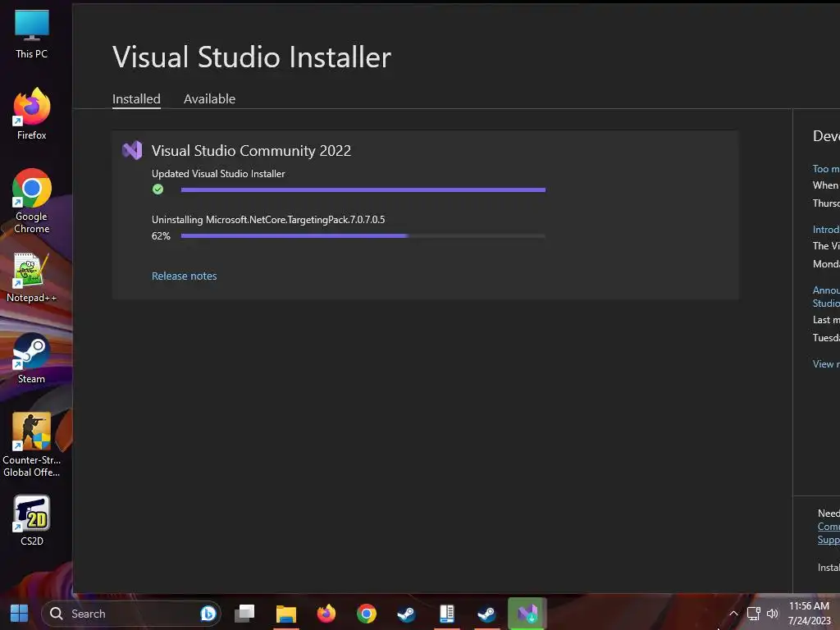Click the 'Updated Visual Studio Installer' status text
Image resolution: width=840 pixels, height=630 pixels.
click(218, 174)
